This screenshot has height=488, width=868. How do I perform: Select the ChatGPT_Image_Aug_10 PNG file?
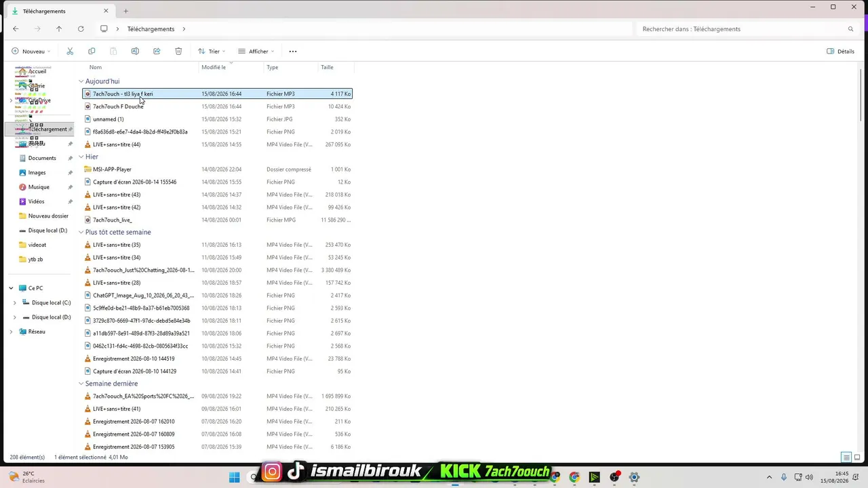click(217, 296)
